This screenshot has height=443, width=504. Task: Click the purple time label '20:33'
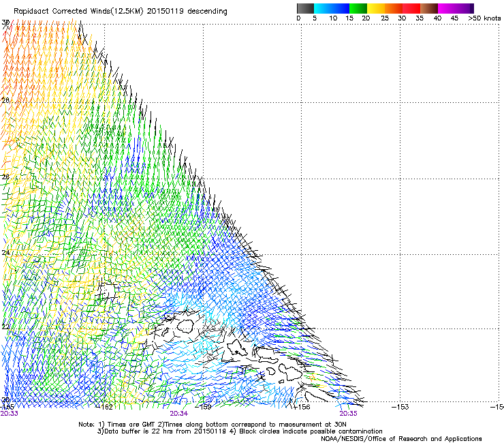tap(9, 414)
